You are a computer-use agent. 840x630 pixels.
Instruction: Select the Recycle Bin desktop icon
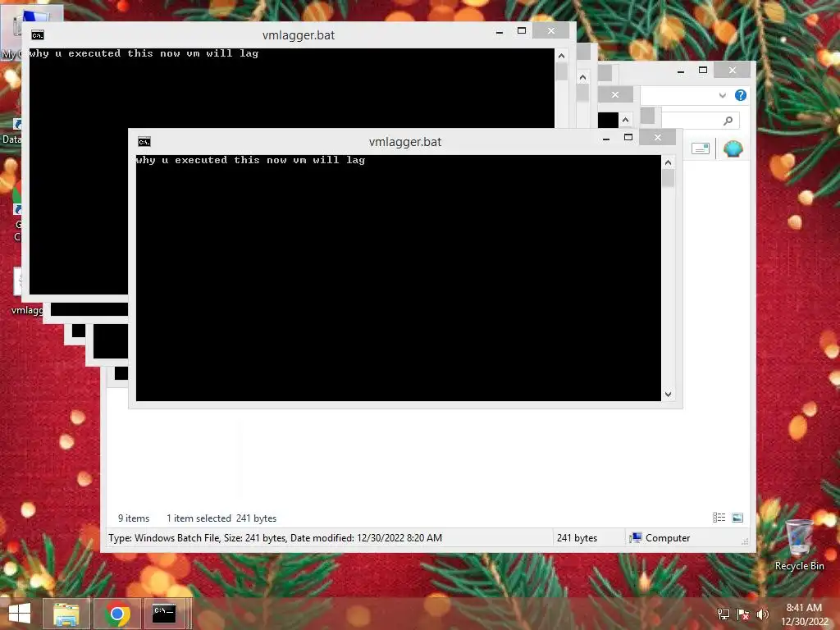[x=799, y=545]
